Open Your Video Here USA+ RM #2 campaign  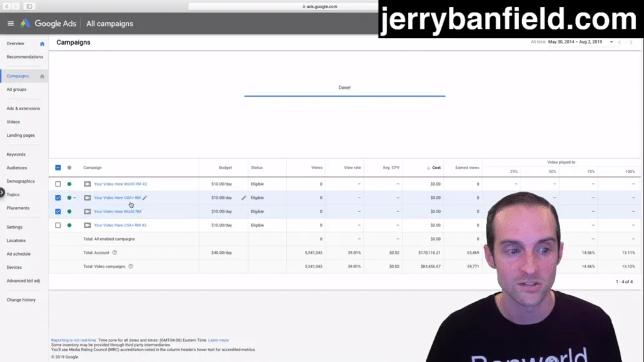click(x=120, y=225)
